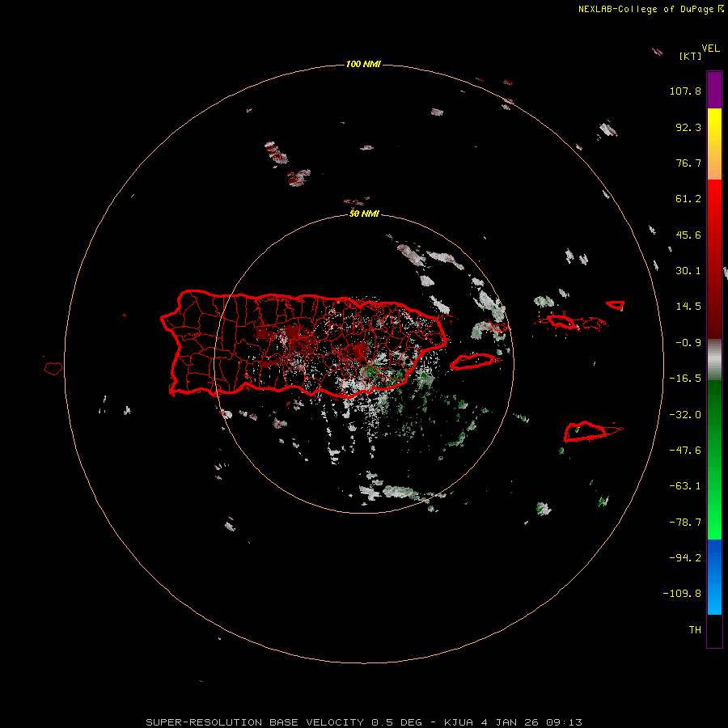Select the -0.9 legend value
The width and height of the screenshot is (728, 728).
click(688, 343)
